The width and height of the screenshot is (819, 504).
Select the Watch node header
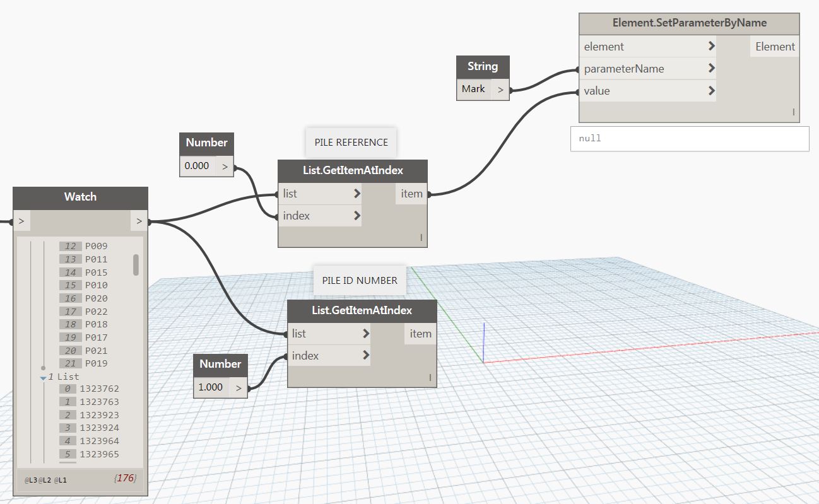coord(80,197)
